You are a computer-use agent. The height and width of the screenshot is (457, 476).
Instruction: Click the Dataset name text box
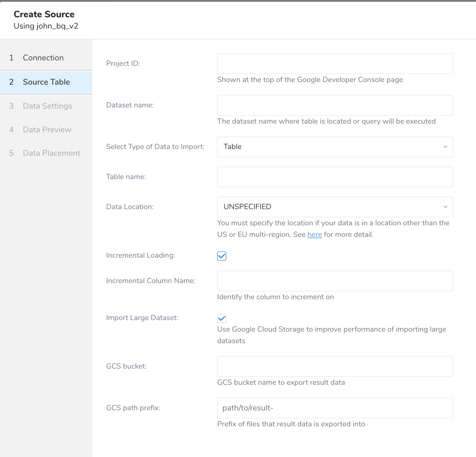[335, 105]
